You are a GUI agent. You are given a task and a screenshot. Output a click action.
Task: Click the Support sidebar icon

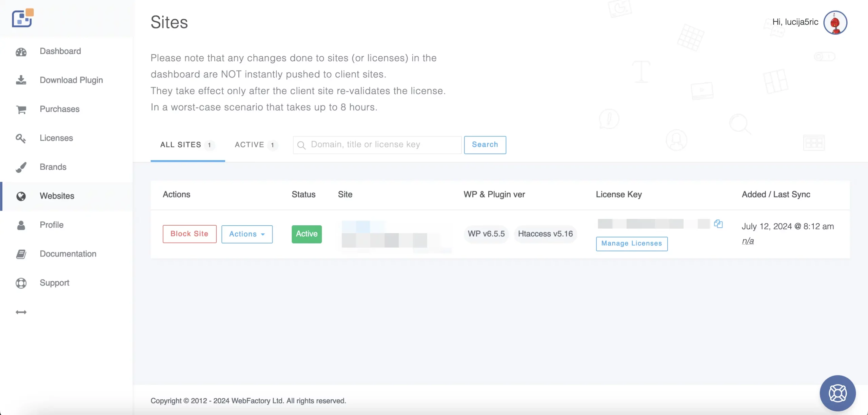[20, 283]
